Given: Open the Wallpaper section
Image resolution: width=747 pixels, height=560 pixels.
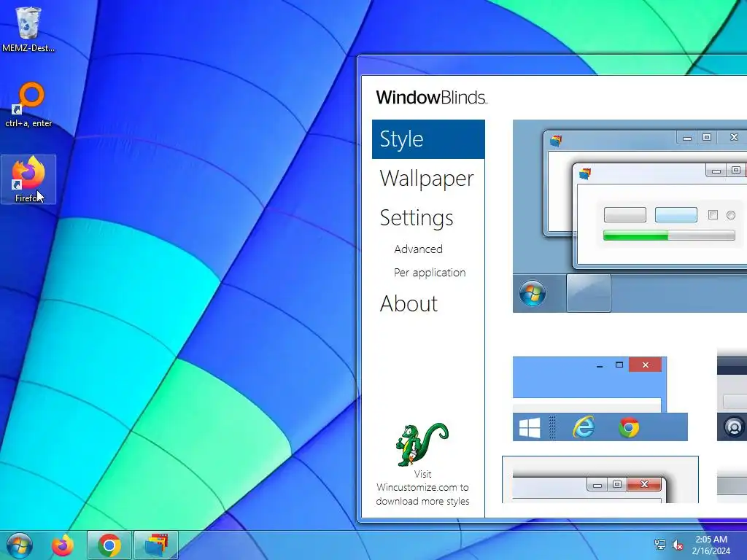Looking at the screenshot, I should pyautogui.click(x=427, y=179).
